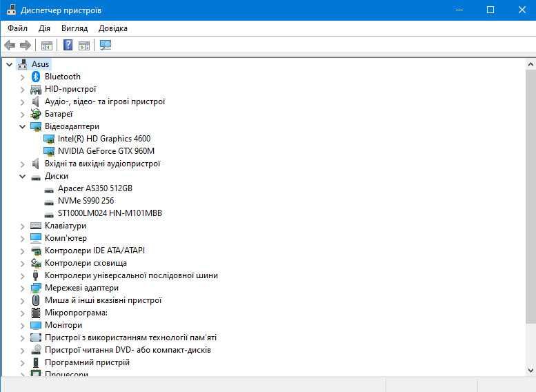The image size is (536, 392).
Task: Expand the Батареї category
Action: 23,115
